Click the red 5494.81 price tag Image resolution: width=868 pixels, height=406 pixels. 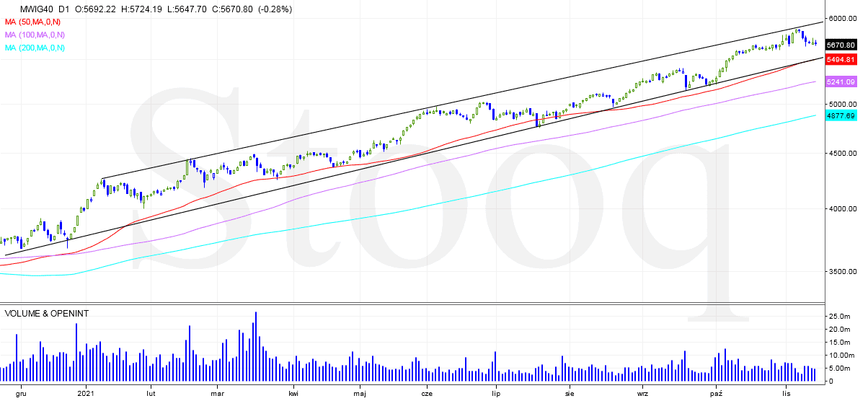[841, 59]
